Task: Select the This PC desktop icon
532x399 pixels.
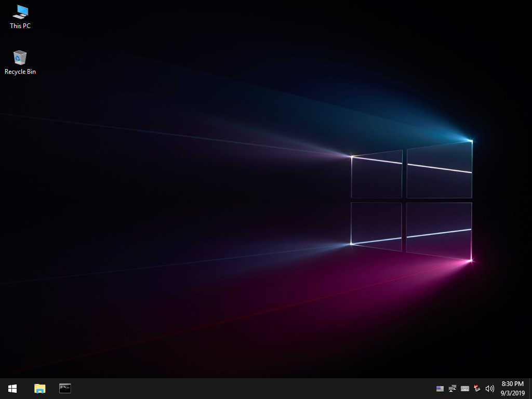Action: coord(20,12)
